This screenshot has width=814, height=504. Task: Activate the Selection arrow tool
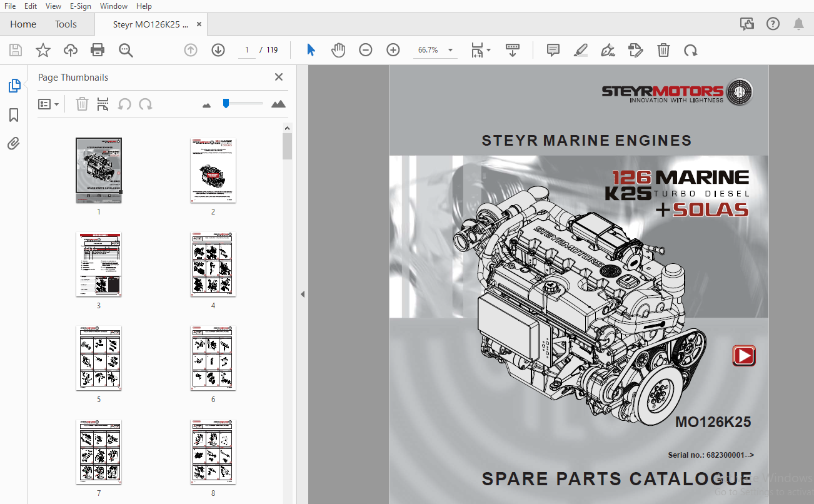coord(311,50)
